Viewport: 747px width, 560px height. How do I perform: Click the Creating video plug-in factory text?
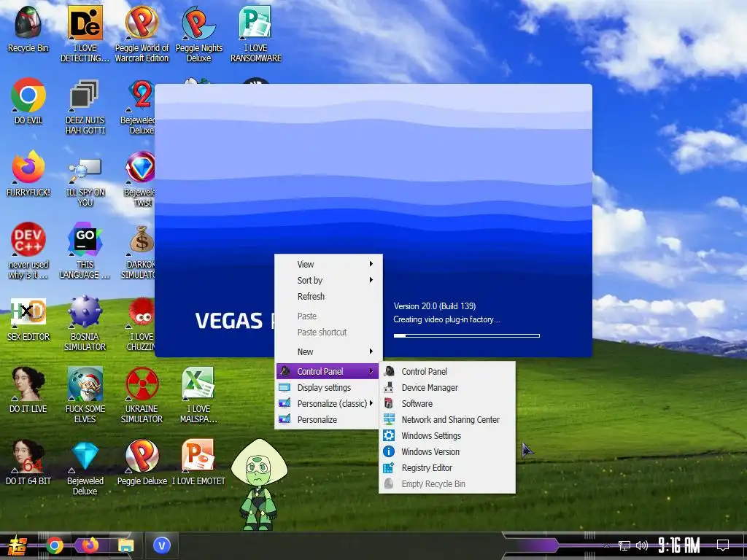click(x=446, y=319)
